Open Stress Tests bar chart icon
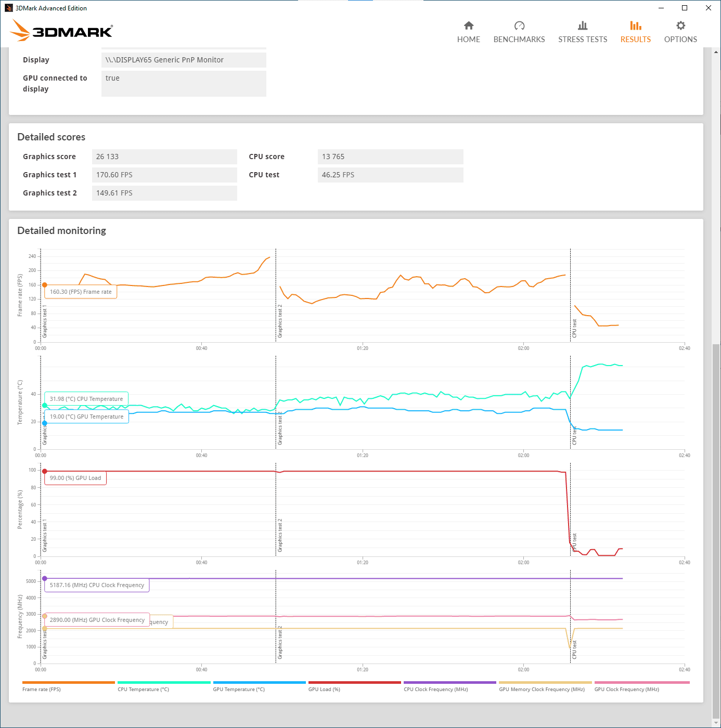 click(x=583, y=25)
